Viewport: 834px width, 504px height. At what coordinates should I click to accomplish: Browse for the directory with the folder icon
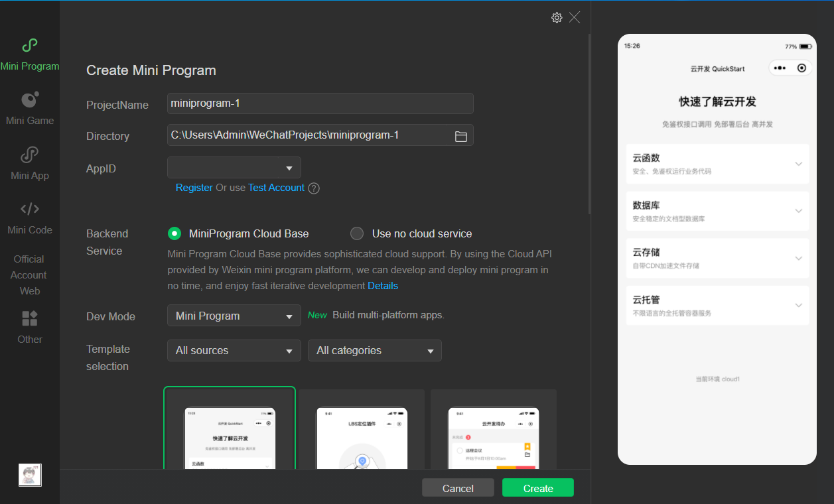pyautogui.click(x=461, y=136)
